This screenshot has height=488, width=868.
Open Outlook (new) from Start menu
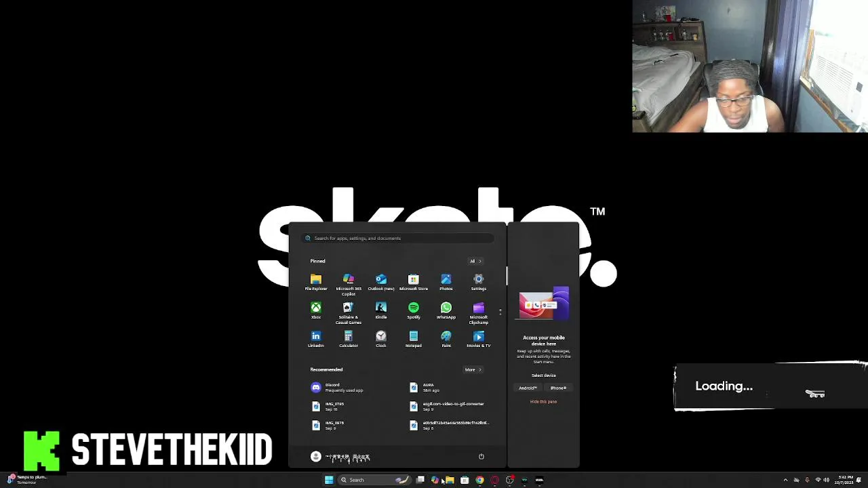coord(380,282)
